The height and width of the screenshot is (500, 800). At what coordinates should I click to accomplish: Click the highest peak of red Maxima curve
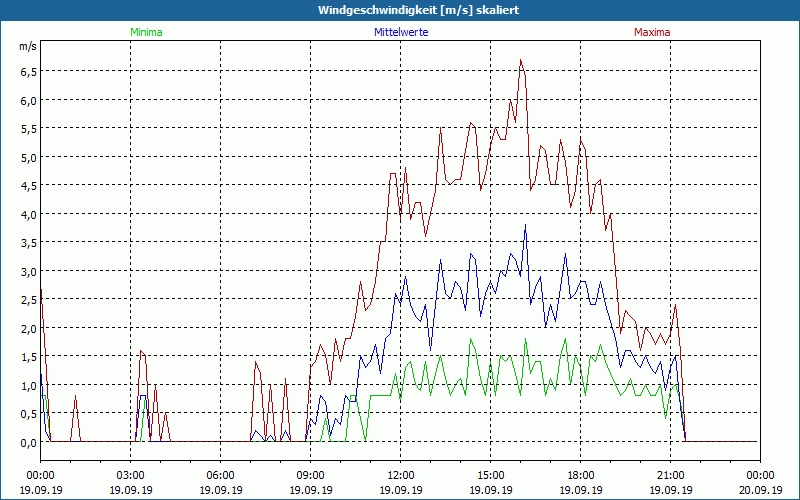point(521,61)
